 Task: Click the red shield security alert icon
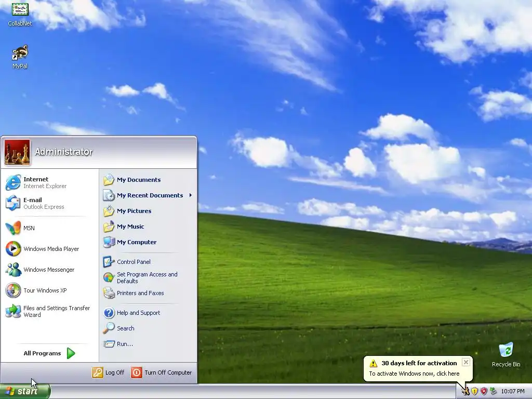point(484,392)
